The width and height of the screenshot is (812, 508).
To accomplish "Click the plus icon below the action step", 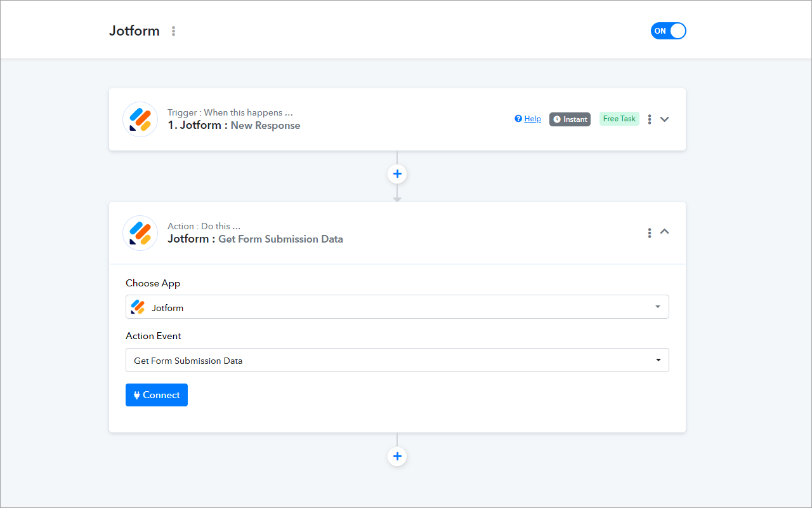I will [397, 456].
